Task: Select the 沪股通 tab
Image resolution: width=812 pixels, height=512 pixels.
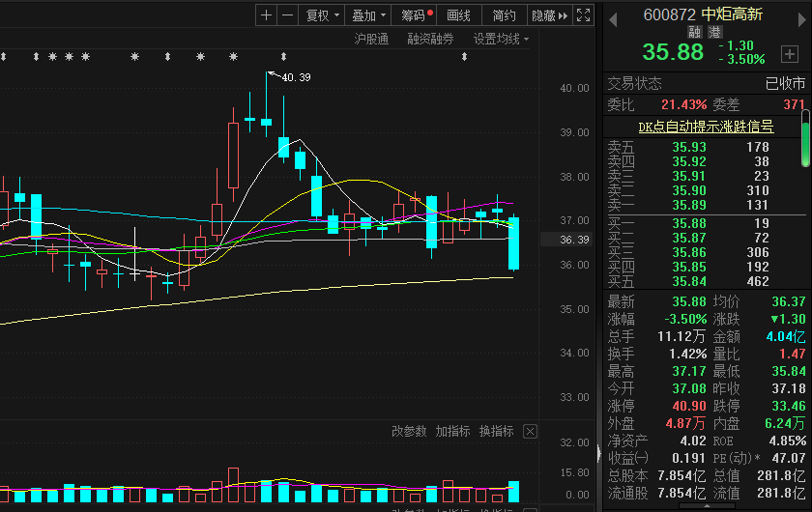Action: click(x=371, y=39)
